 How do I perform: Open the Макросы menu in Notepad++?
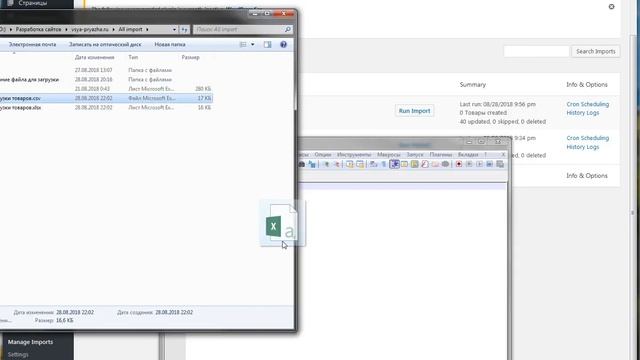[x=389, y=155]
